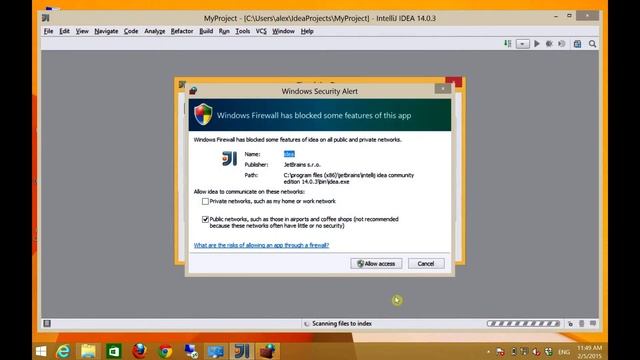This screenshot has width=640, height=360.
Task: Click the IntelliJ logo in the alert dialog
Action: (x=229, y=158)
